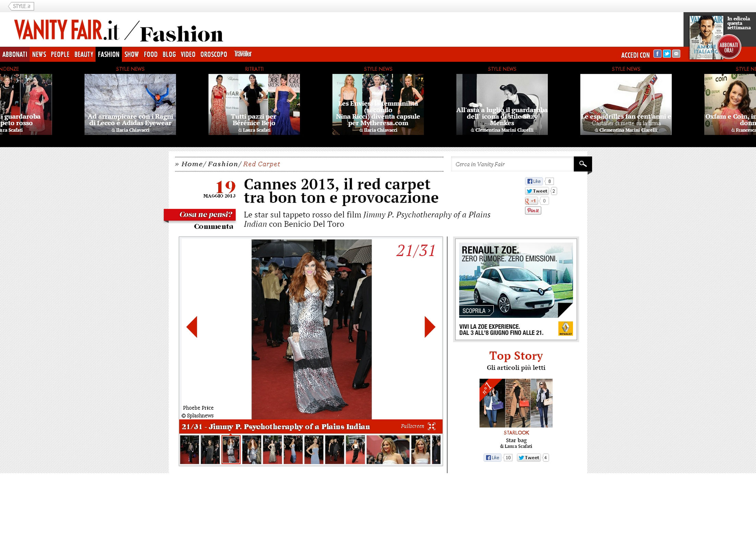This screenshot has height=540, width=756.
Task: Log in with the email envelope icon
Action: pos(676,54)
